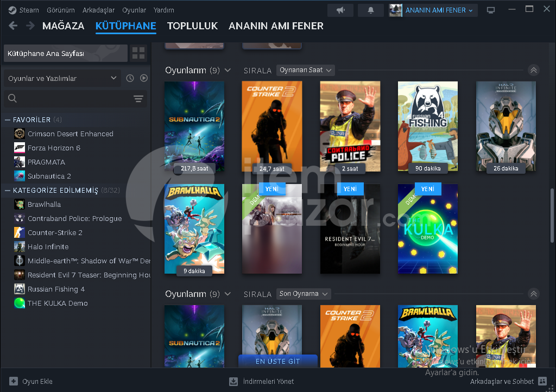Collapse the FAVORİLER category
This screenshot has height=392, width=556.
click(x=8, y=120)
